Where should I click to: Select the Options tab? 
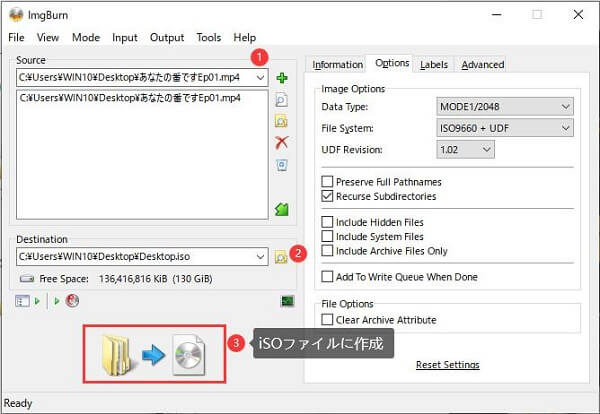pyautogui.click(x=392, y=63)
